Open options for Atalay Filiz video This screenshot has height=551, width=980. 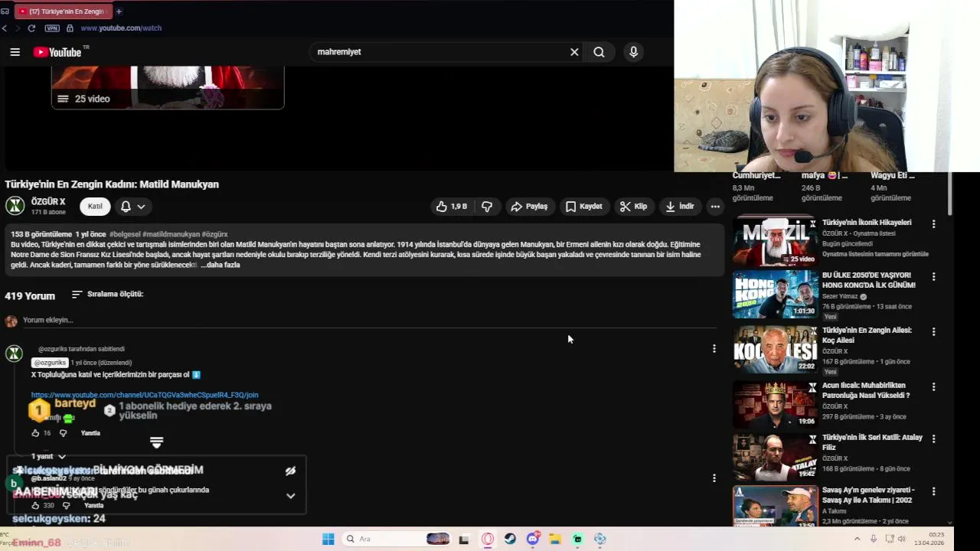(x=933, y=440)
